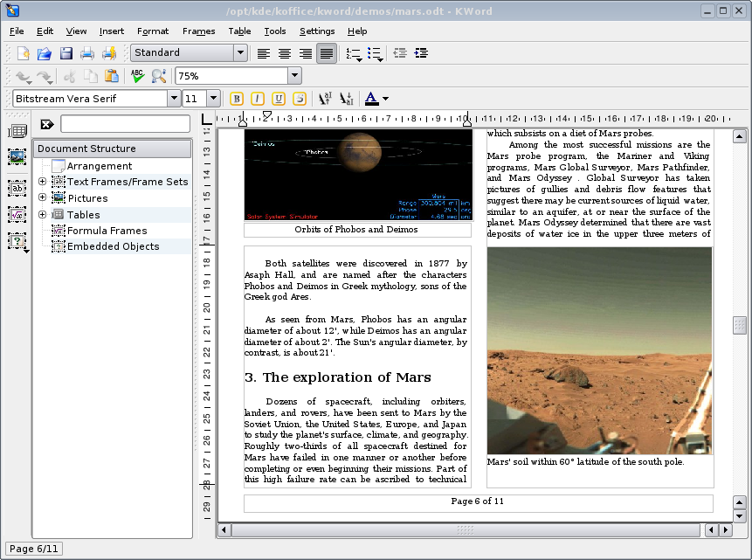Open the Print icon in toolbar

click(88, 53)
